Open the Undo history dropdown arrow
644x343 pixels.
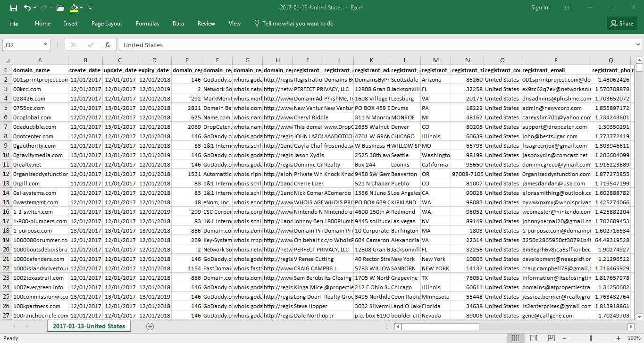click(35, 8)
